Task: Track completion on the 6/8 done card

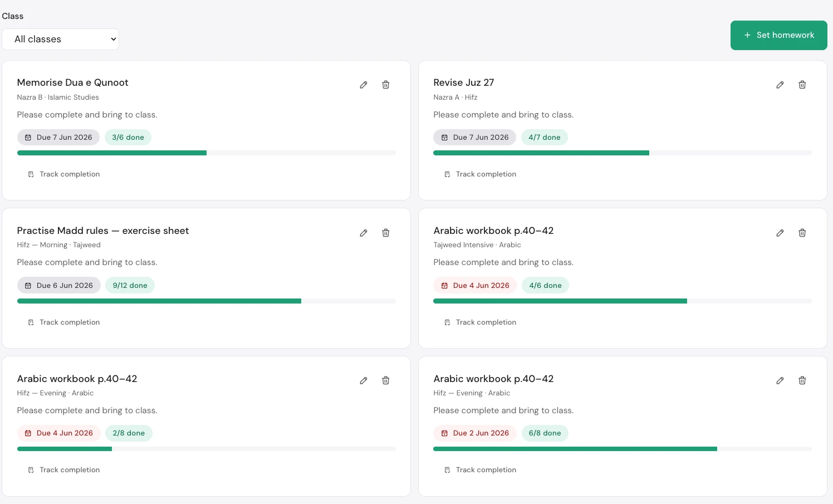Action: tap(481, 470)
